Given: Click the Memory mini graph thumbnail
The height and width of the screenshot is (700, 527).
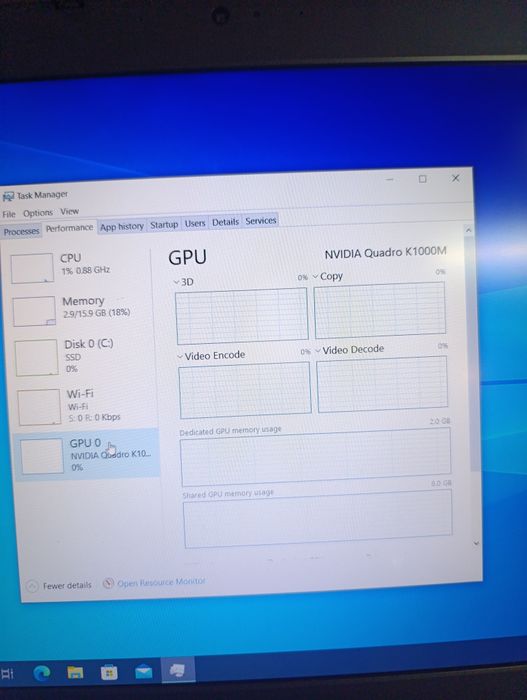Looking at the screenshot, I should 34,311.
